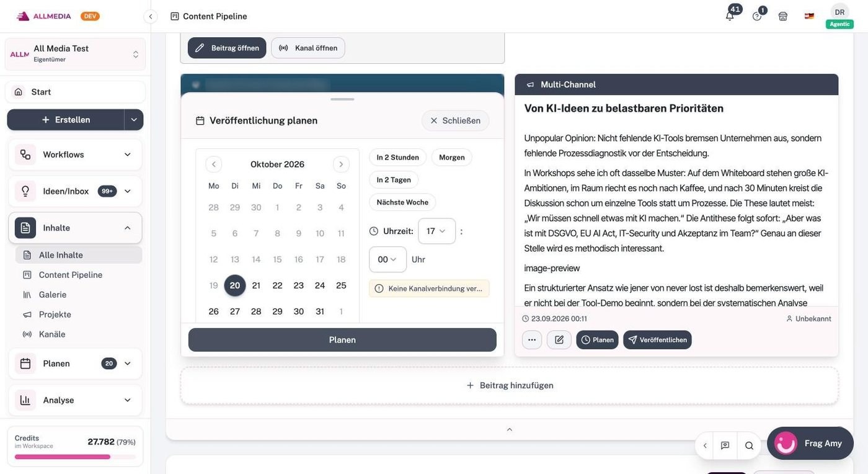The width and height of the screenshot is (868, 474).
Task: Go to Start in sidebar
Action: coord(75,92)
